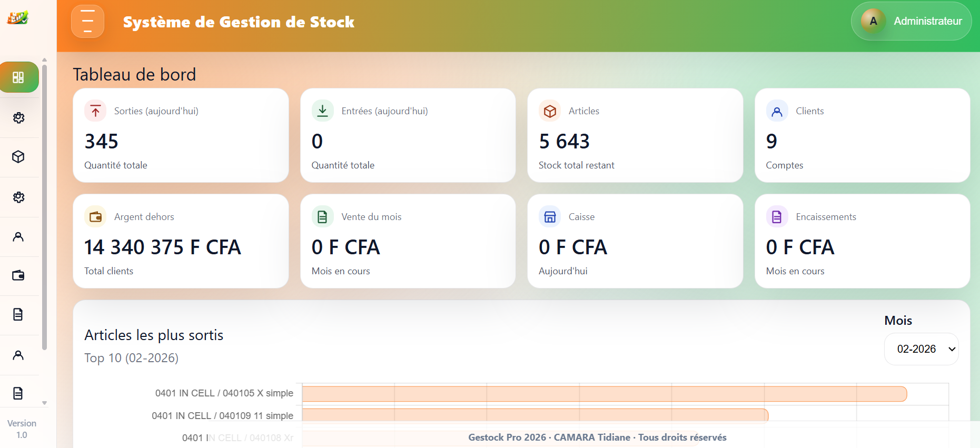Click the '14 340 375 F CFA' amount
The width and height of the screenshot is (980, 448).
point(163,247)
